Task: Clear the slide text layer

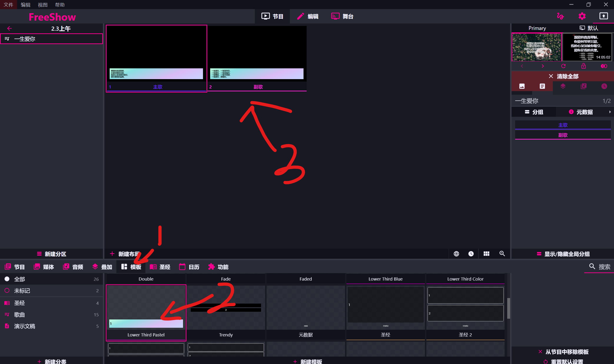Action: 542,86
